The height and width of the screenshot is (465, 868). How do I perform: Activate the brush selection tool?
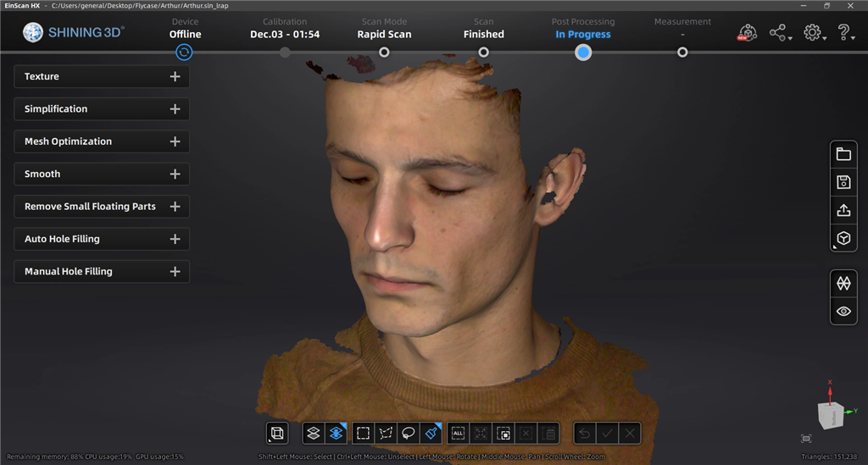click(x=431, y=433)
